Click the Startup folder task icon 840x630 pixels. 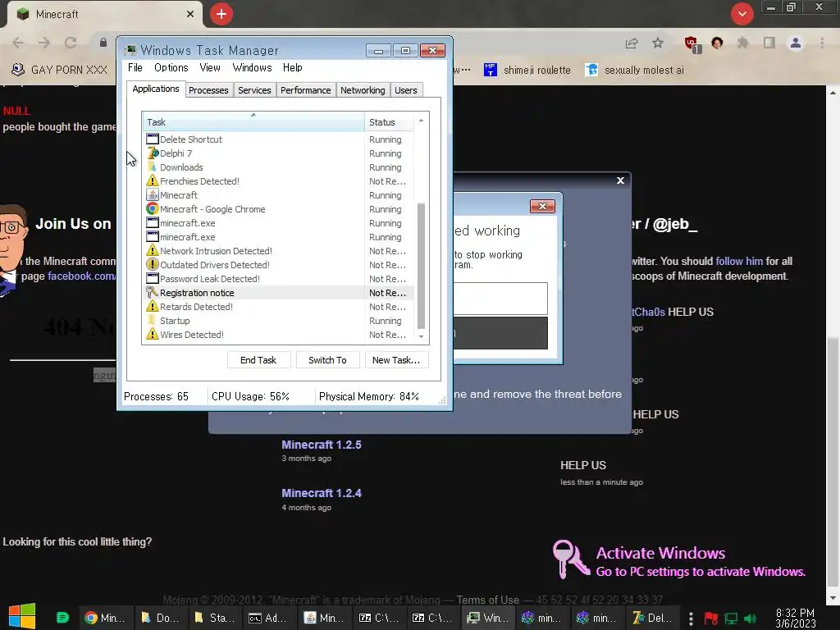click(x=153, y=321)
